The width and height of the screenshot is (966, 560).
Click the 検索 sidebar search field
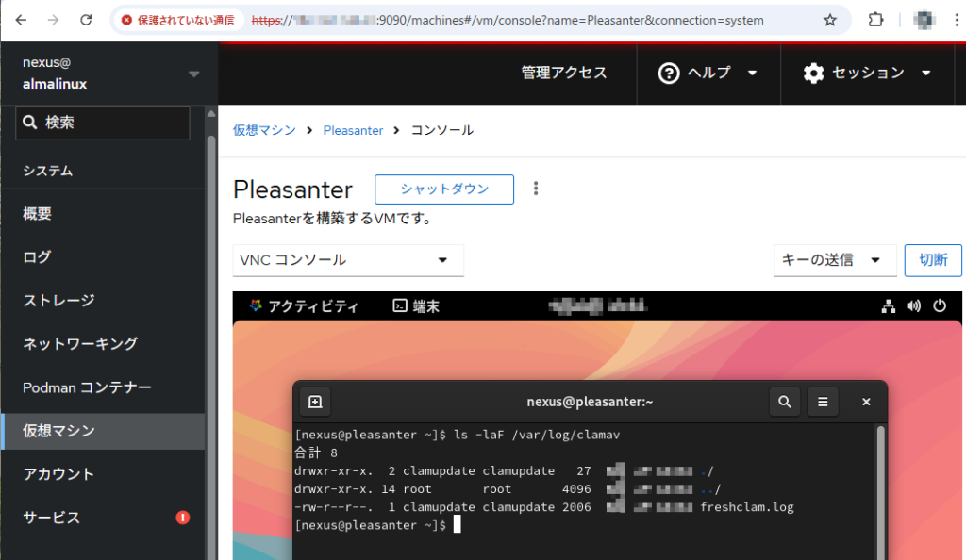[x=103, y=123]
